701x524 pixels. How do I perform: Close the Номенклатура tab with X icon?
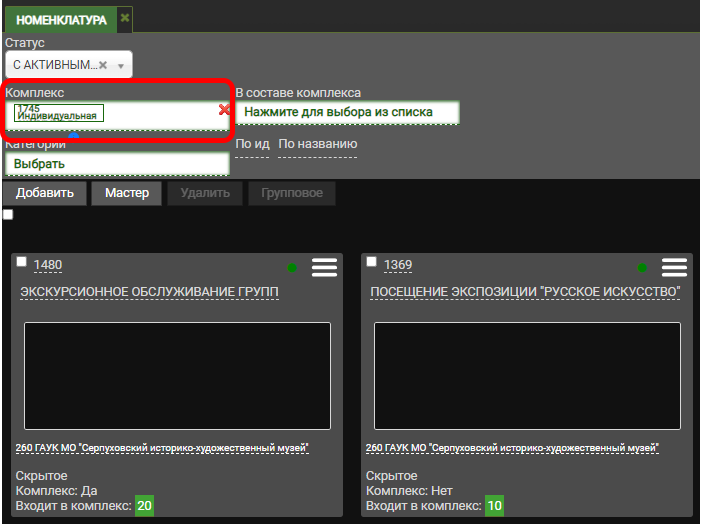[x=124, y=18]
